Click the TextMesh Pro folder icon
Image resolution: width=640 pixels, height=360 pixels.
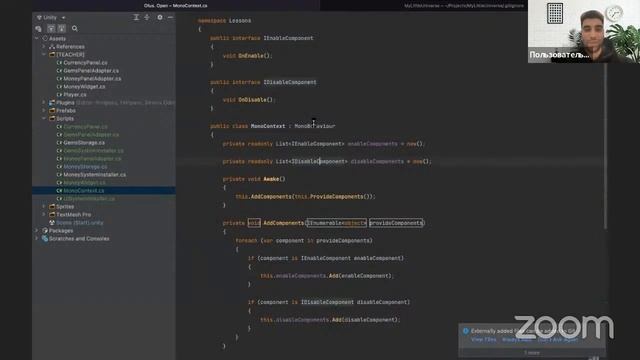point(52,214)
